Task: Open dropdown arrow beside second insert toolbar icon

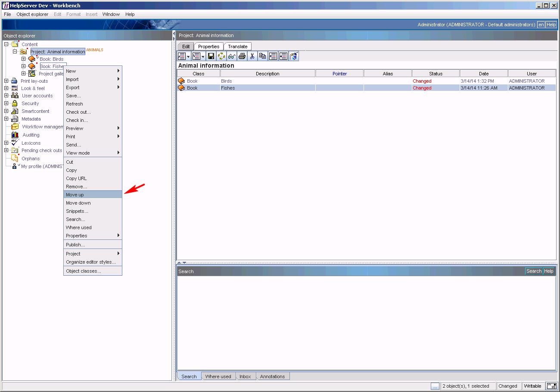Action: (203, 56)
